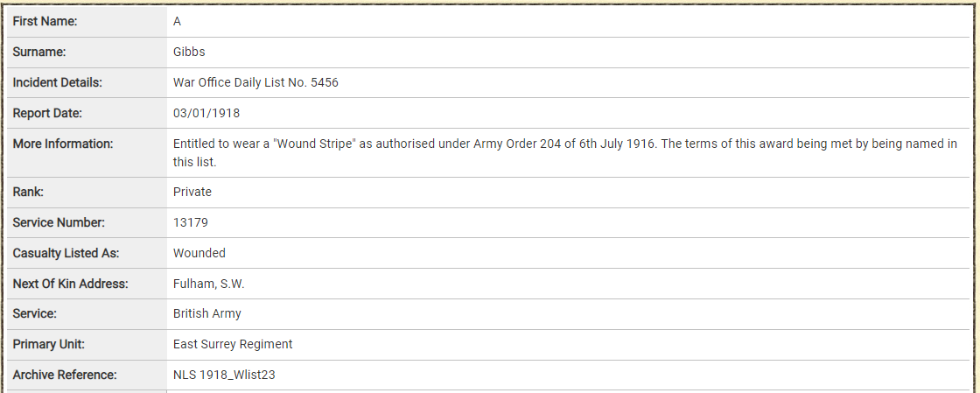Click the Next Of Kin Address label

(70, 284)
